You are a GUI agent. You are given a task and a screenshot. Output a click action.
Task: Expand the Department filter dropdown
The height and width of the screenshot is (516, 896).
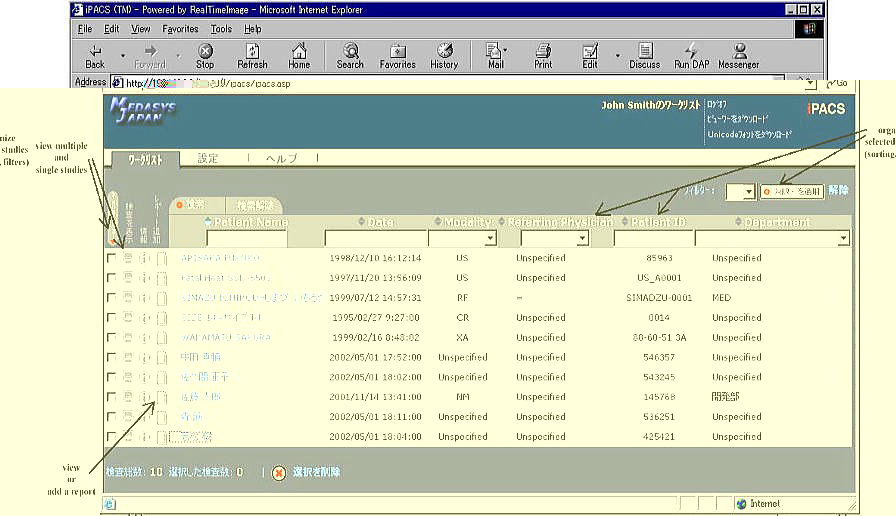coord(843,239)
